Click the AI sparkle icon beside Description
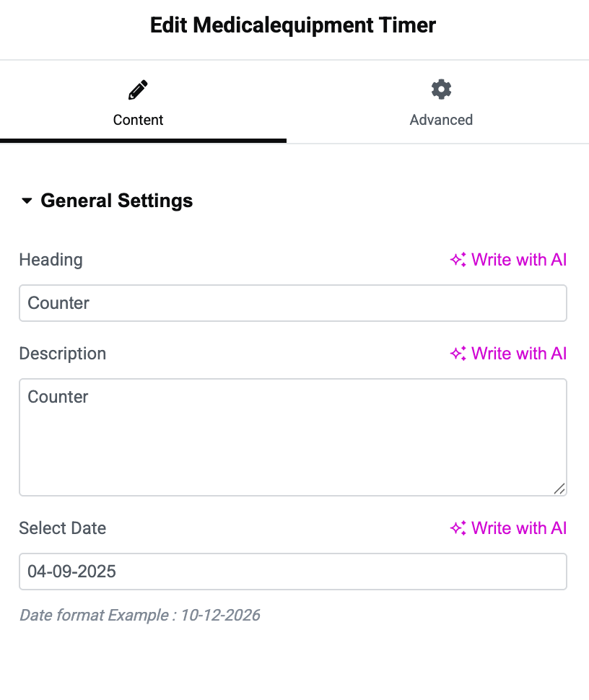Viewport: 589px width, 700px height. tap(458, 354)
